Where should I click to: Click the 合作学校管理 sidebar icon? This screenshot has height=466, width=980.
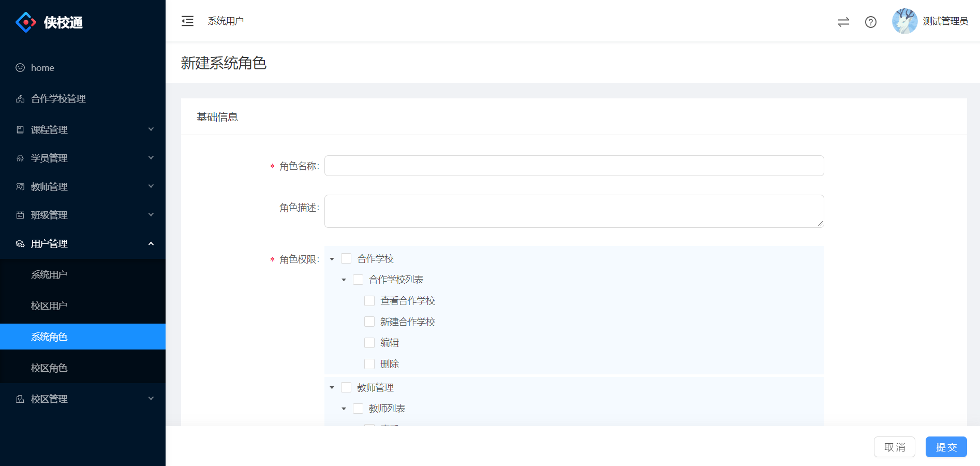pyautogui.click(x=20, y=99)
